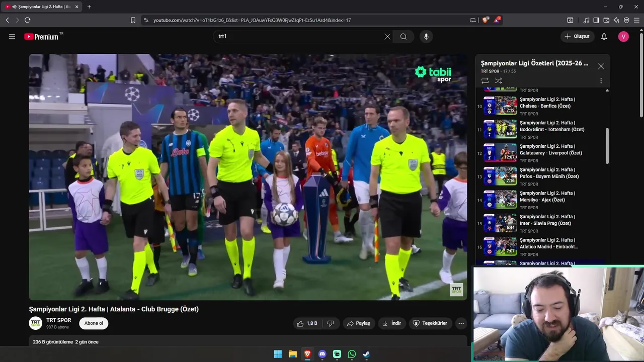Image resolution: width=644 pixels, height=362 pixels.
Task: Select Atletico Madrid - Eintracht video title
Action: (x=549, y=243)
